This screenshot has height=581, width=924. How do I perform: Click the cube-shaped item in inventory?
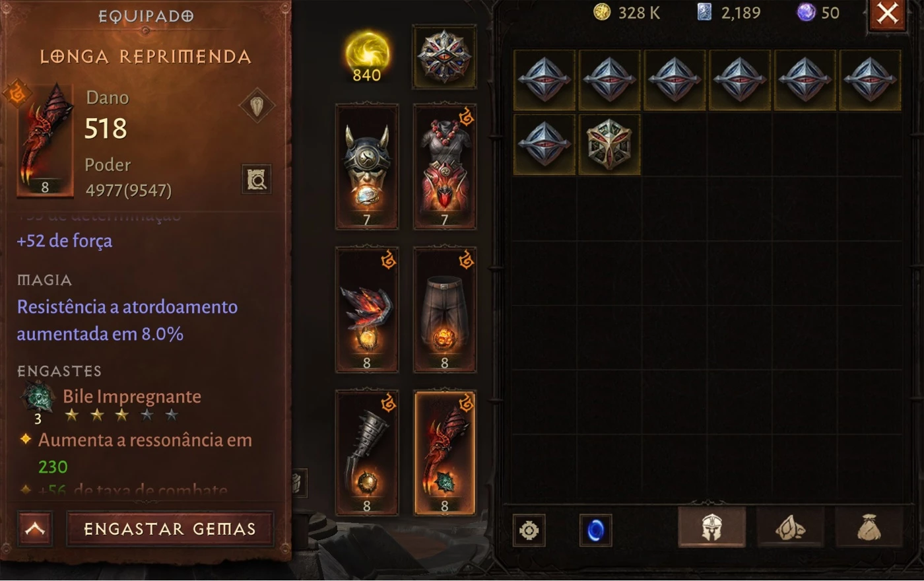pyautogui.click(x=609, y=144)
